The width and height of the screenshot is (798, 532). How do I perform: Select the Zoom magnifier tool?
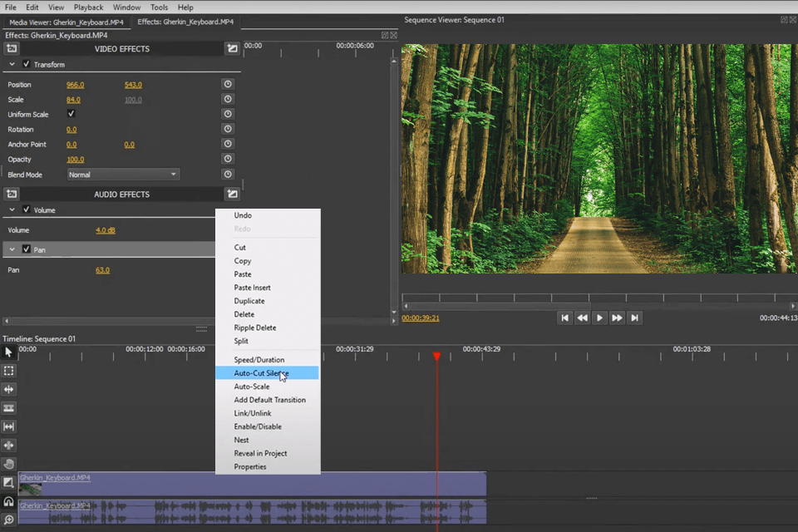[8, 520]
